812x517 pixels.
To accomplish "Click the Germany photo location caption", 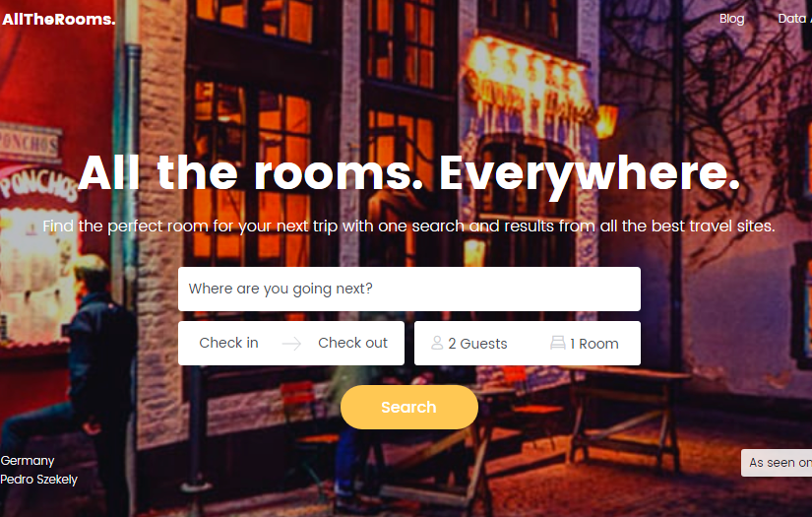I will pos(28,461).
